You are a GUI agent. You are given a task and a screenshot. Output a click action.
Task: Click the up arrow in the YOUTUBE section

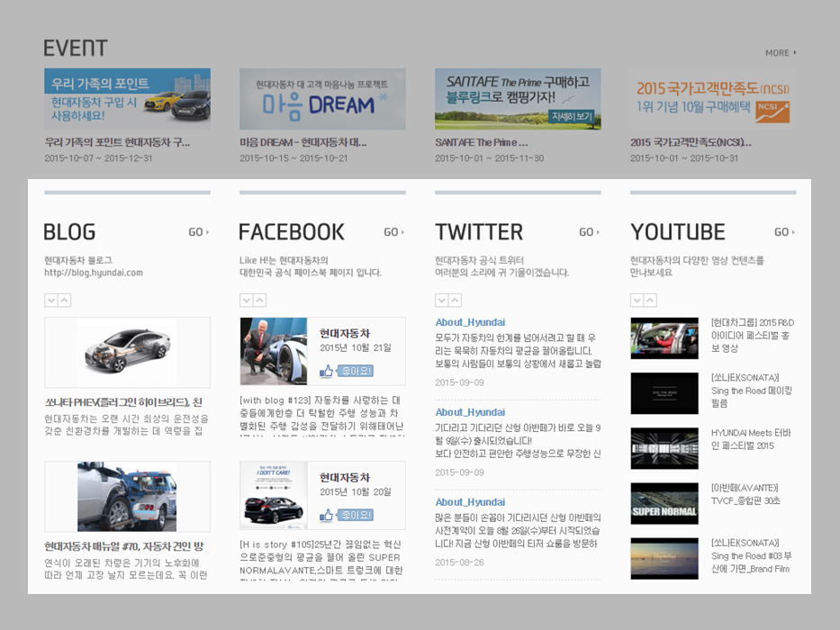(650, 300)
